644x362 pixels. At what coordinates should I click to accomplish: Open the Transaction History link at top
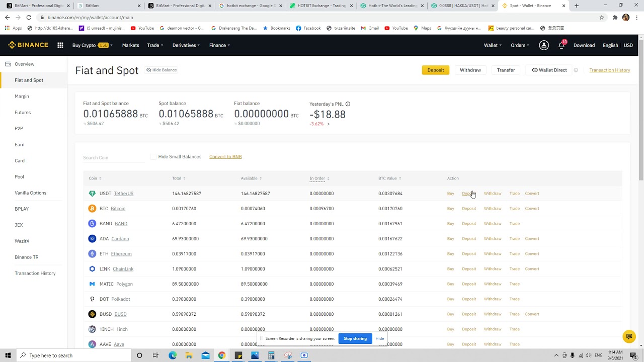pos(610,70)
